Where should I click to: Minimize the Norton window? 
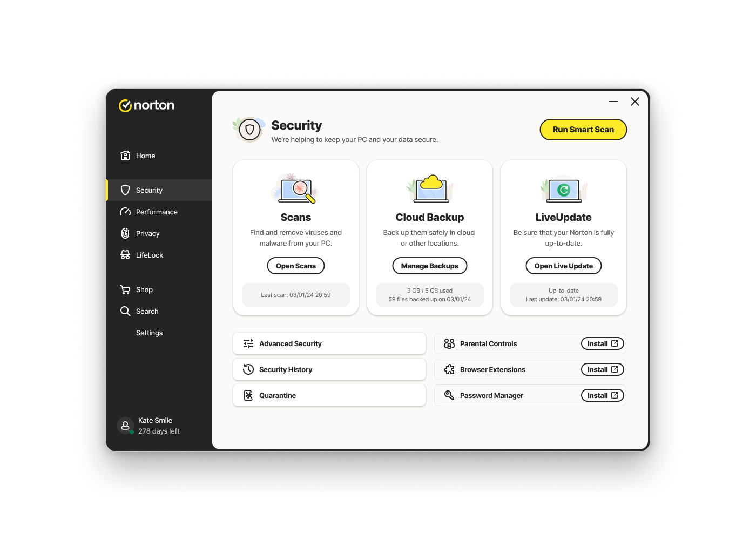pyautogui.click(x=613, y=102)
